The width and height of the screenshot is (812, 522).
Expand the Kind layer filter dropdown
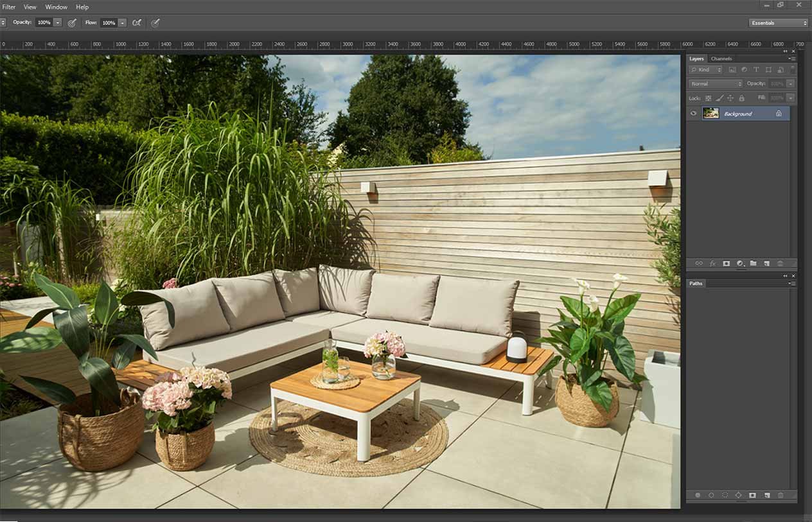[706, 69]
